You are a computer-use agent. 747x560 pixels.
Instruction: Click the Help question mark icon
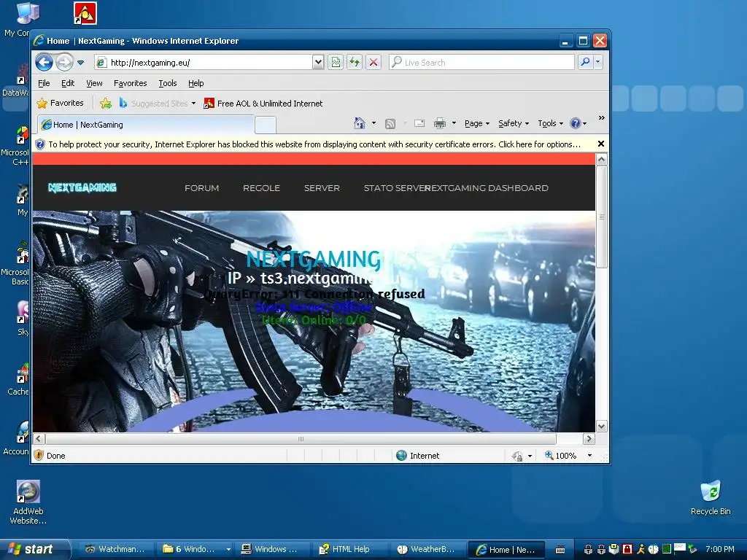[576, 123]
